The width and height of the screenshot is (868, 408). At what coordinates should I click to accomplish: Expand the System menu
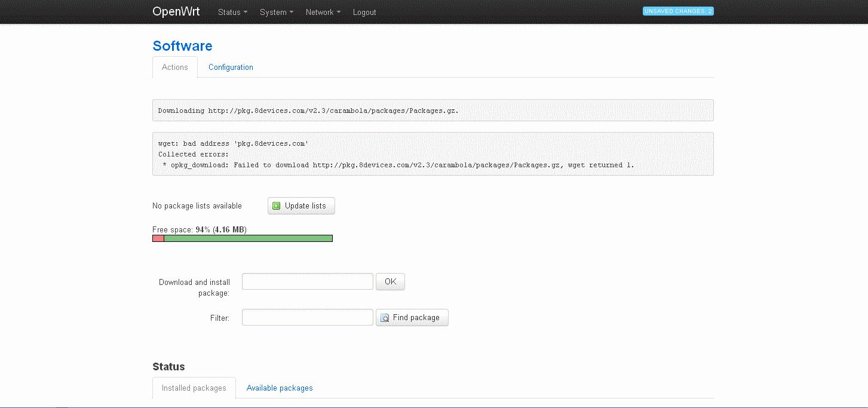[x=277, y=12]
